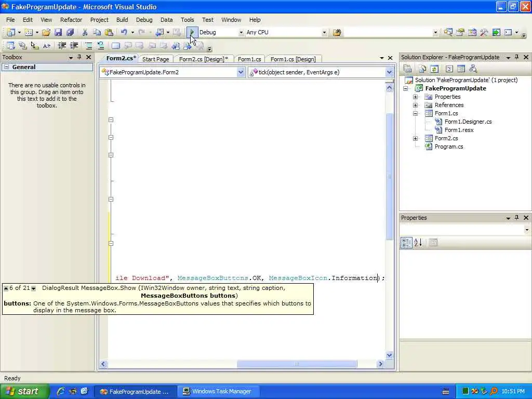The width and height of the screenshot is (532, 399).
Task: Click the Navigate Backward icon
Action: pos(159,32)
